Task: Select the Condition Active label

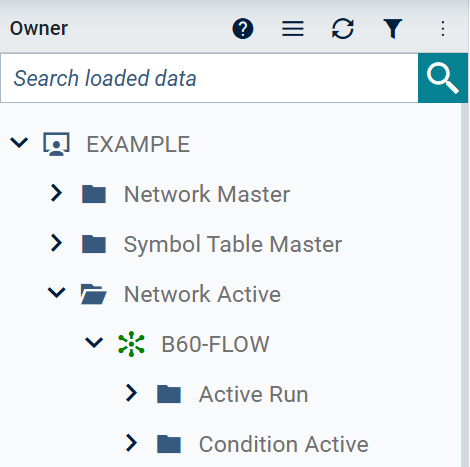Action: (x=284, y=444)
